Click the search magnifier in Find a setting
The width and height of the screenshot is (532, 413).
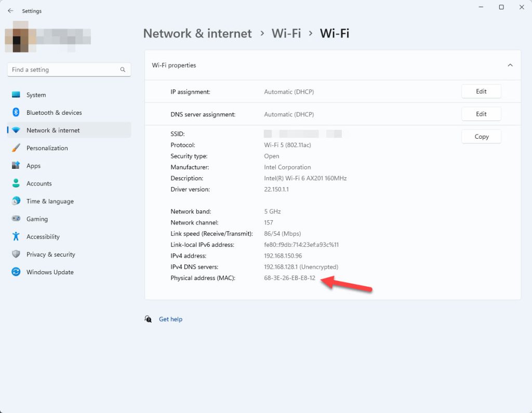click(x=123, y=69)
